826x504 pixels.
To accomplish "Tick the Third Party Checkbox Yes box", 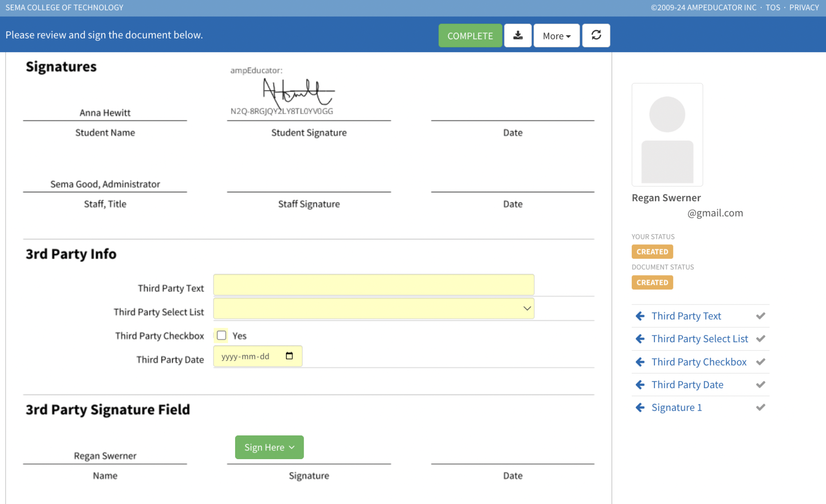I will point(222,335).
